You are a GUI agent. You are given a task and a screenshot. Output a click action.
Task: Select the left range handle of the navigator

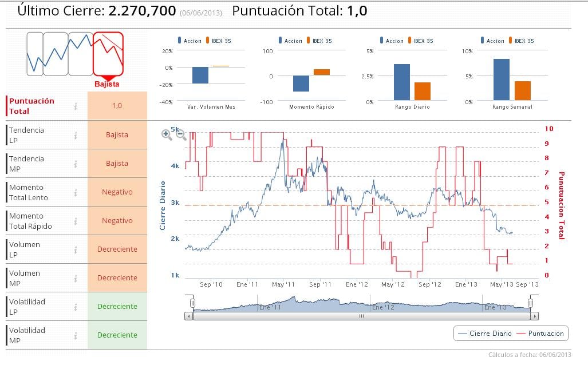click(192, 303)
